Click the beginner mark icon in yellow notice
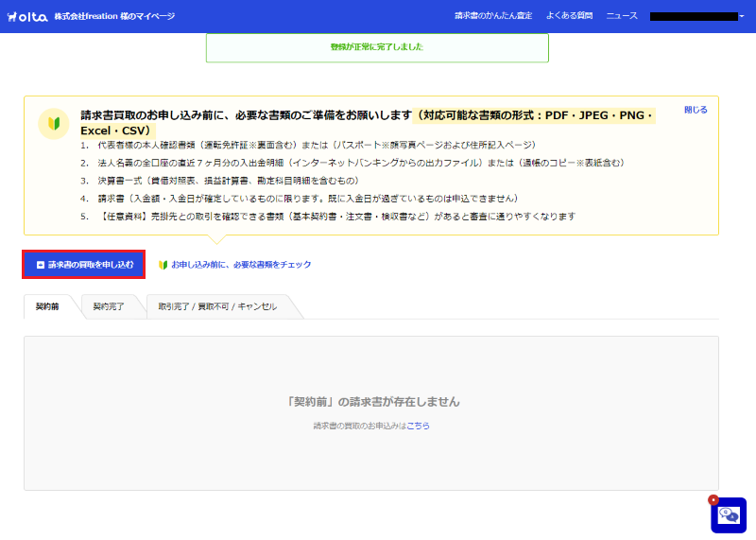The height and width of the screenshot is (540, 756). coord(54,124)
